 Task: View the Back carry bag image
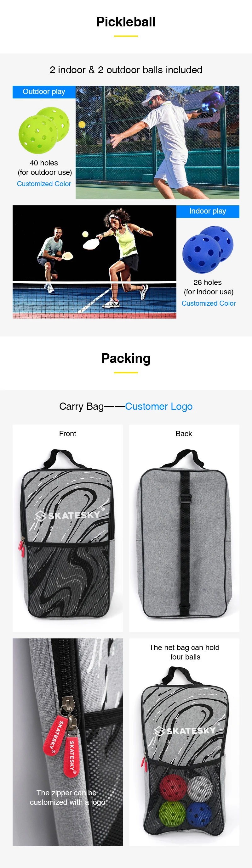[184, 533]
